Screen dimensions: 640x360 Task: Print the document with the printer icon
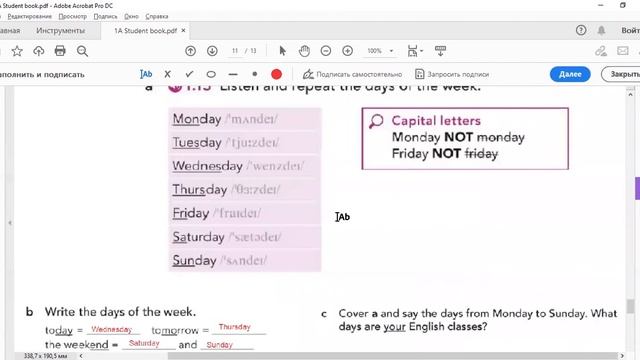(x=60, y=51)
